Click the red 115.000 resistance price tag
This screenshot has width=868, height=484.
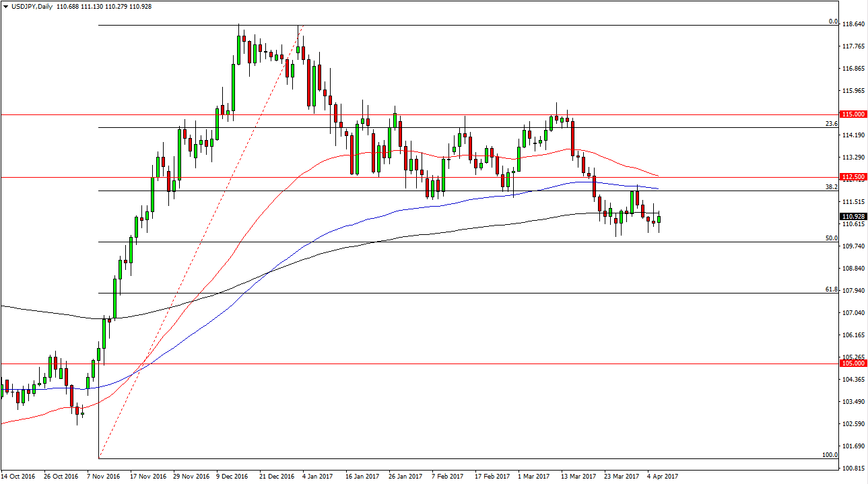tap(853, 114)
